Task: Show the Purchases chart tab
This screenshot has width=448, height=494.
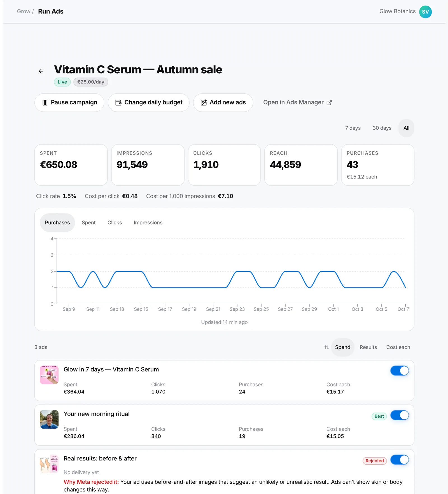Action: tap(57, 223)
